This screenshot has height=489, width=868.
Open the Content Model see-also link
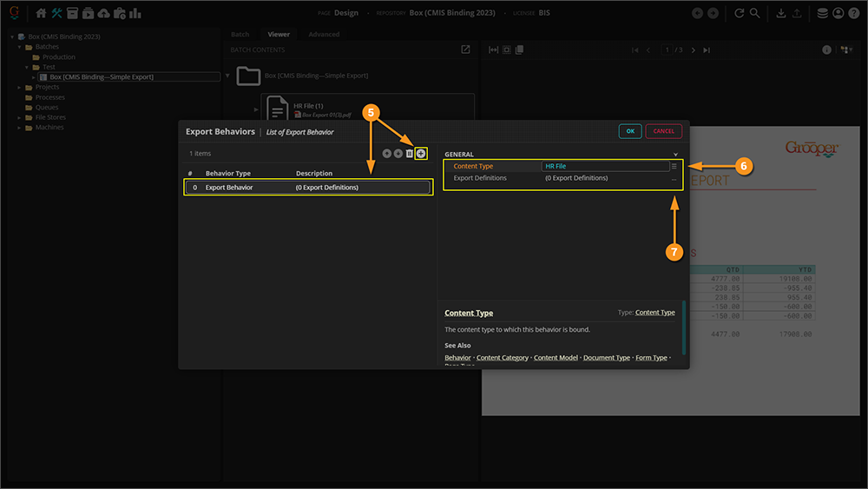tap(556, 358)
